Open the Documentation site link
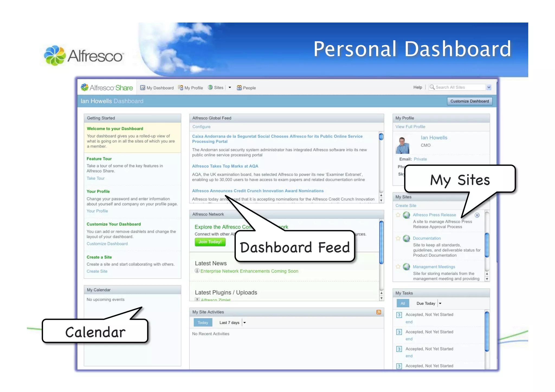Screen dimensions: 555x392 427,238
